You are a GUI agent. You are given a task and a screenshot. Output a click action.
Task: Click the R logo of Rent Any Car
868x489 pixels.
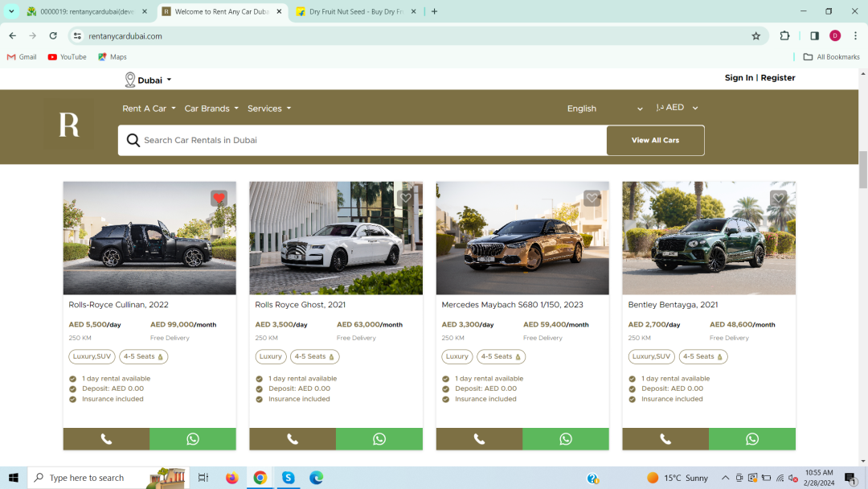(69, 125)
